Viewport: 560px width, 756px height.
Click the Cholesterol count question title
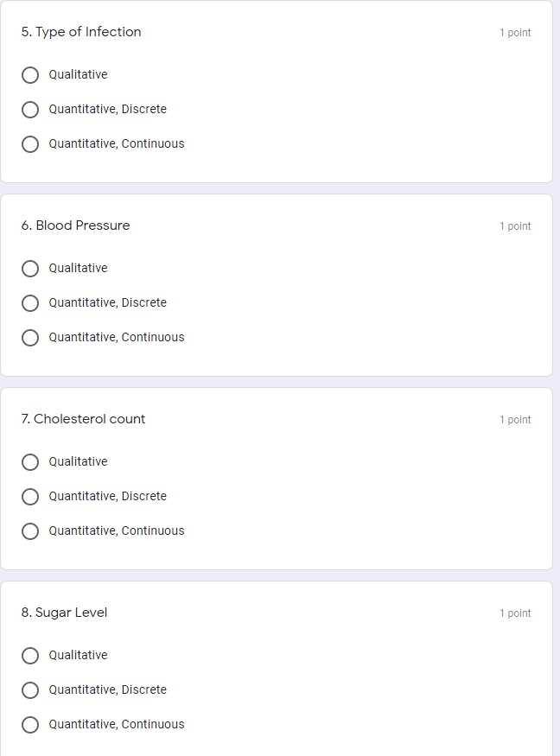point(83,419)
